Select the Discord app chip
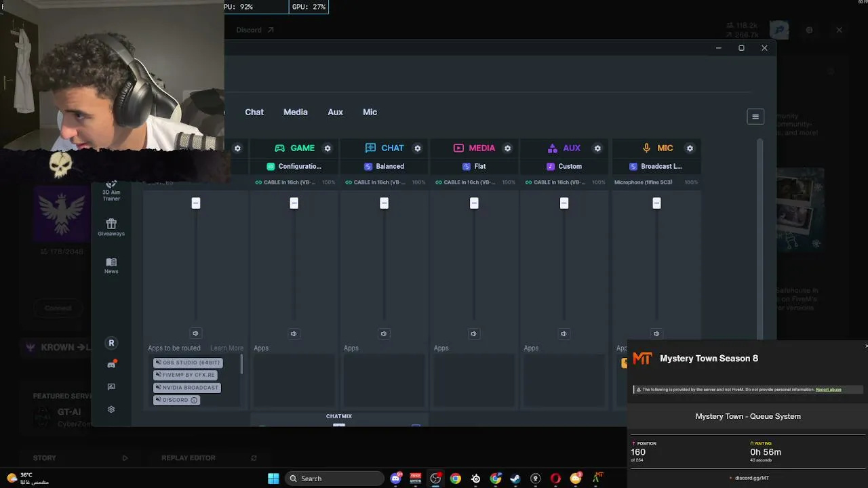868x488 pixels. (176, 400)
